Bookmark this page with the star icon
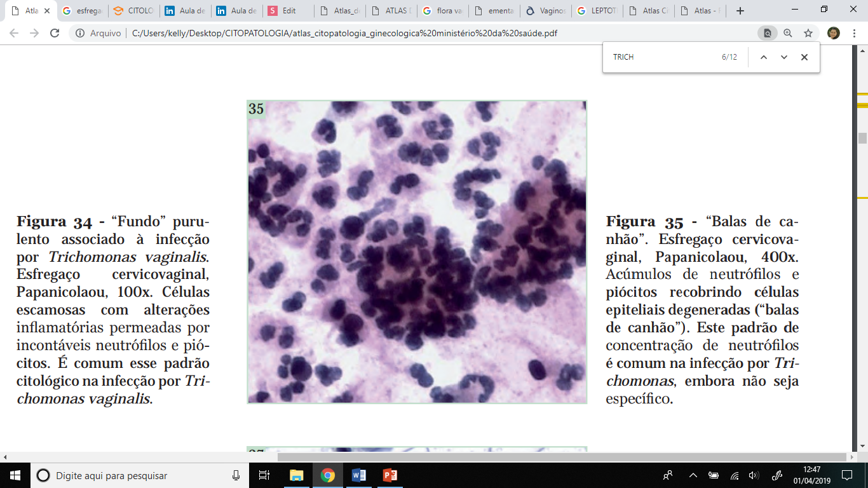Viewport: 868px width, 488px height. pyautogui.click(x=808, y=33)
